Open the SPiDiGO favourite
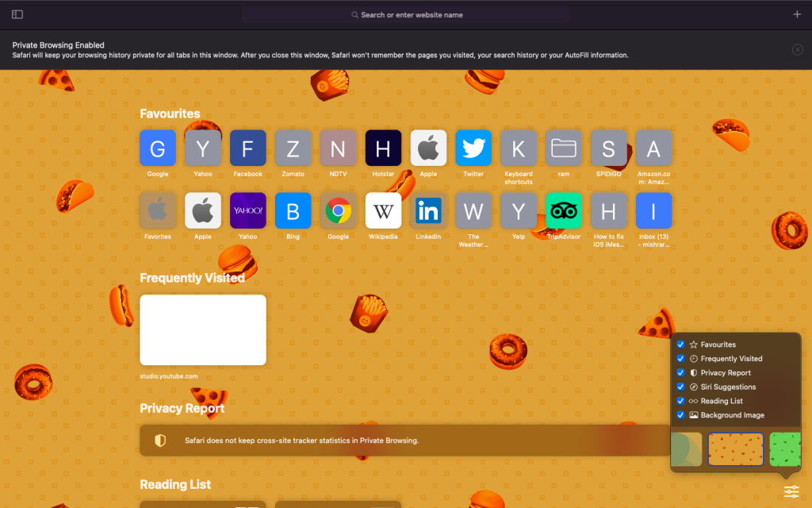Viewport: 812px width, 508px height. pyautogui.click(x=608, y=148)
